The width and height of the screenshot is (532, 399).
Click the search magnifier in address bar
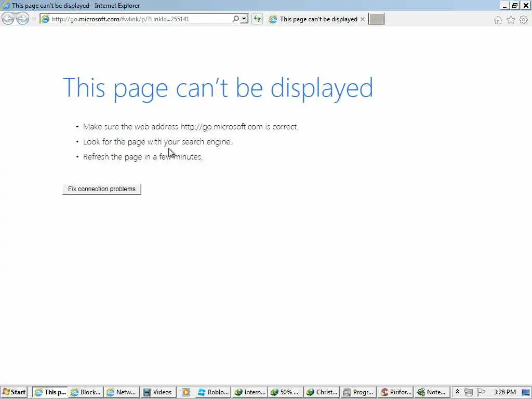pyautogui.click(x=235, y=19)
